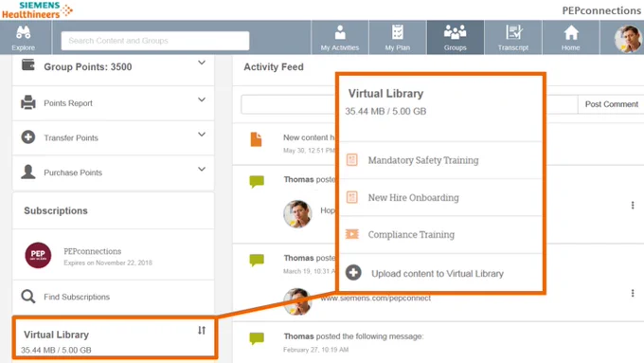Open the Transcript icon

[x=513, y=32]
